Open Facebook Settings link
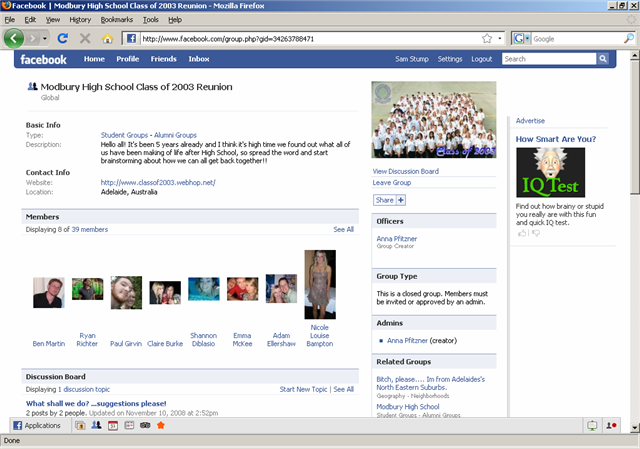Screen dimensions: 640x449 pos(450,59)
